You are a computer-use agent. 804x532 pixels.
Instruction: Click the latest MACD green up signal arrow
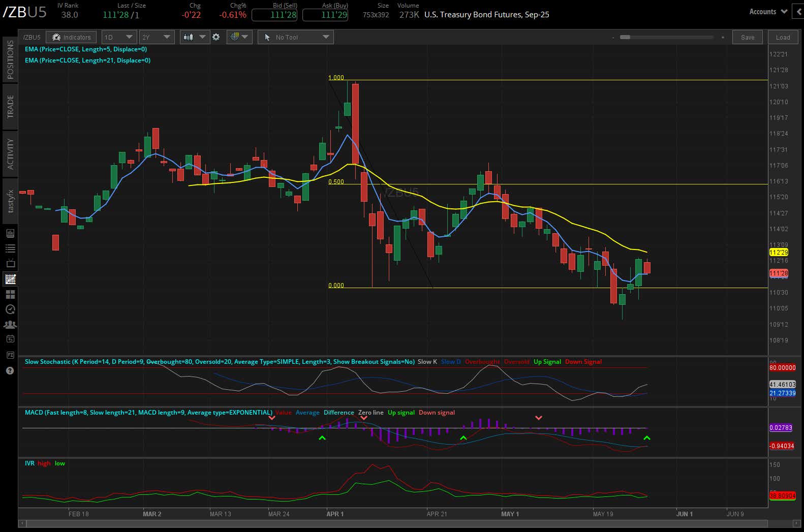tap(646, 437)
